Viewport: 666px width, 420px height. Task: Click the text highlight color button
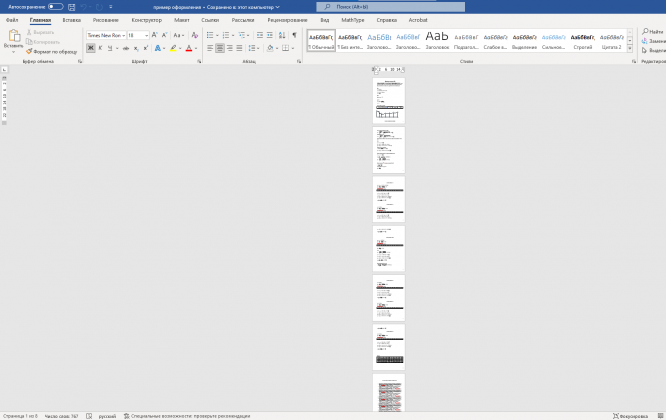pyautogui.click(x=173, y=47)
